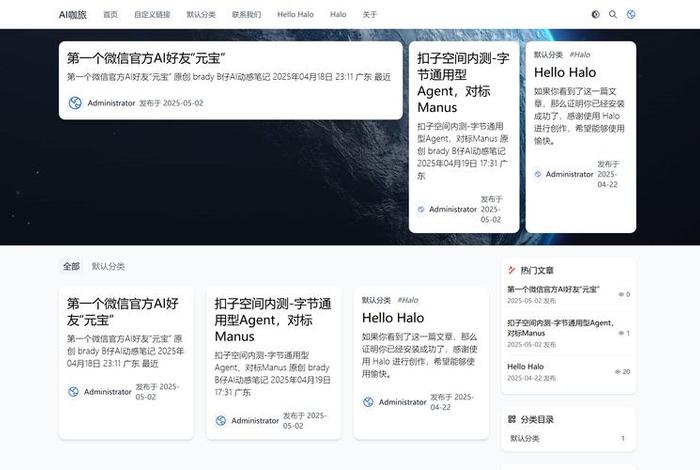Screen dimensions: 700x470
Task: Click the 热门文章 flame icon
Action: (512, 270)
